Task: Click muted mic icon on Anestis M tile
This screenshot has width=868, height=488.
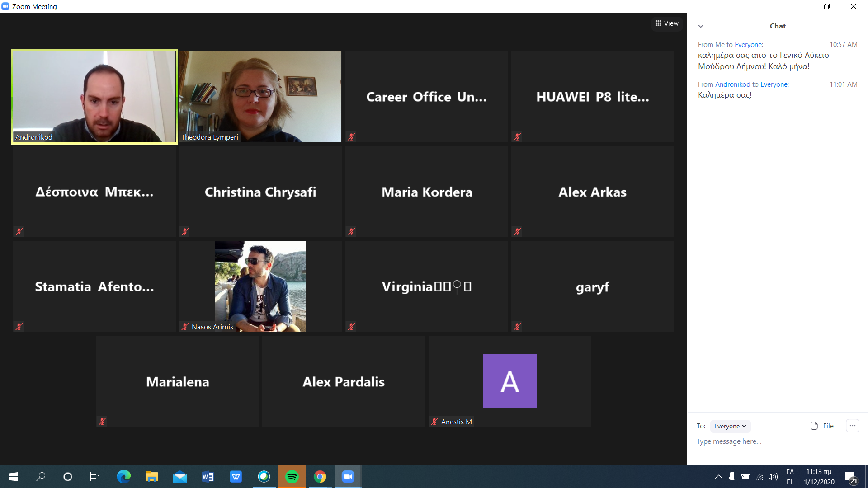Action: tap(434, 422)
